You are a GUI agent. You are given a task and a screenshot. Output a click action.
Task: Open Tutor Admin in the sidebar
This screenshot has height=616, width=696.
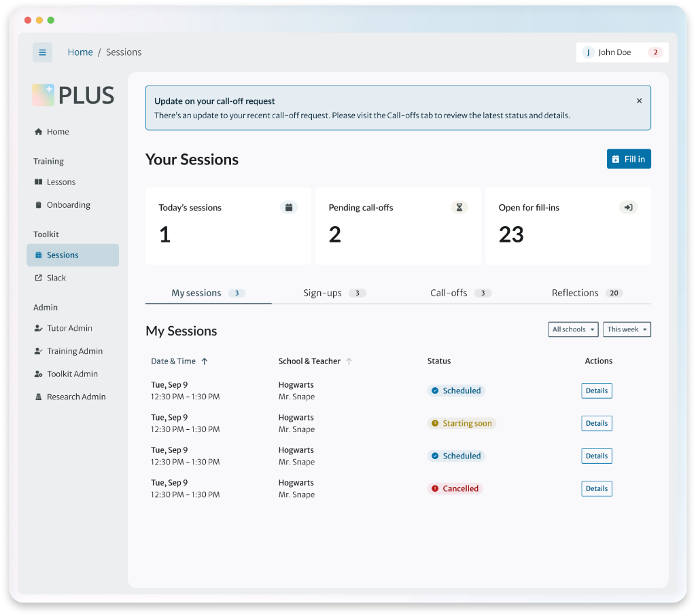coord(73,328)
